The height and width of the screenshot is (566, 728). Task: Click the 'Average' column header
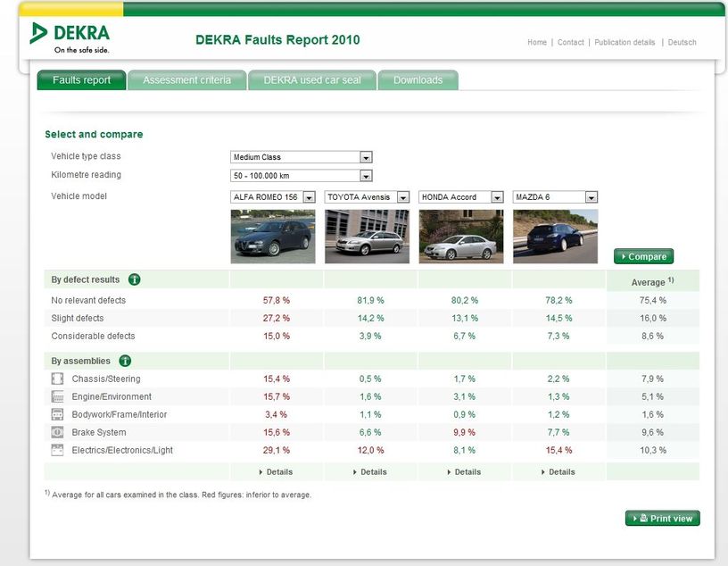(652, 281)
